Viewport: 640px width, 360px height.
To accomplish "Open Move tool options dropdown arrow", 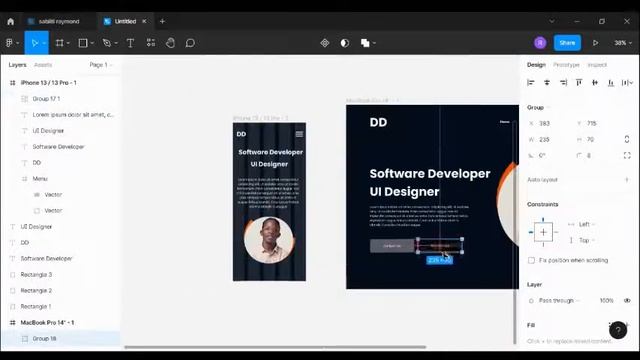I will [x=44, y=43].
